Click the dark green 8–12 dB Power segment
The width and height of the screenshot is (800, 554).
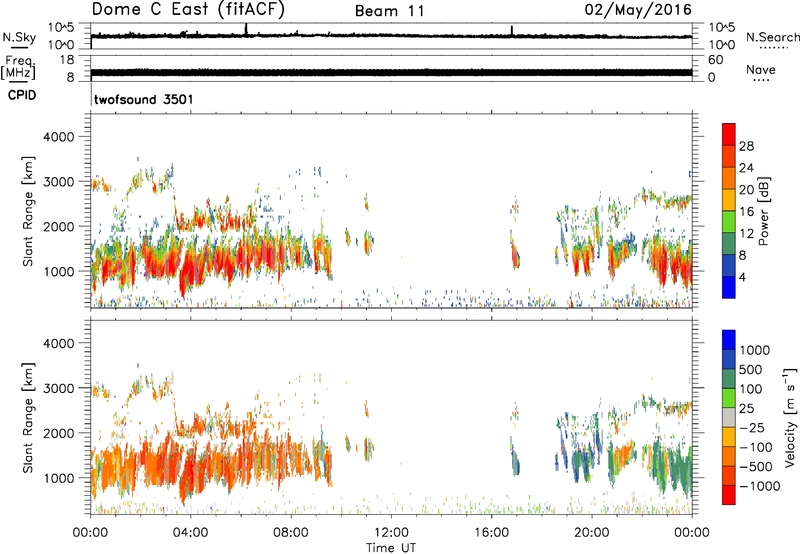(x=729, y=244)
